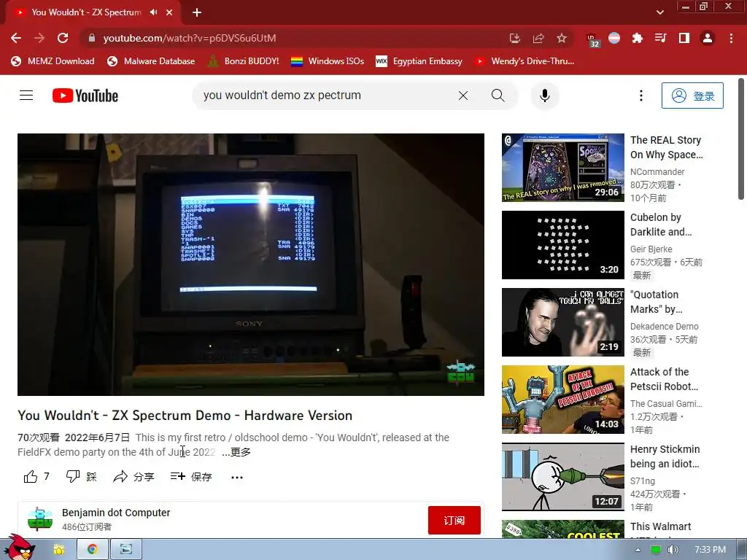Share this page from the address bar
747x560 pixels.
click(538, 38)
